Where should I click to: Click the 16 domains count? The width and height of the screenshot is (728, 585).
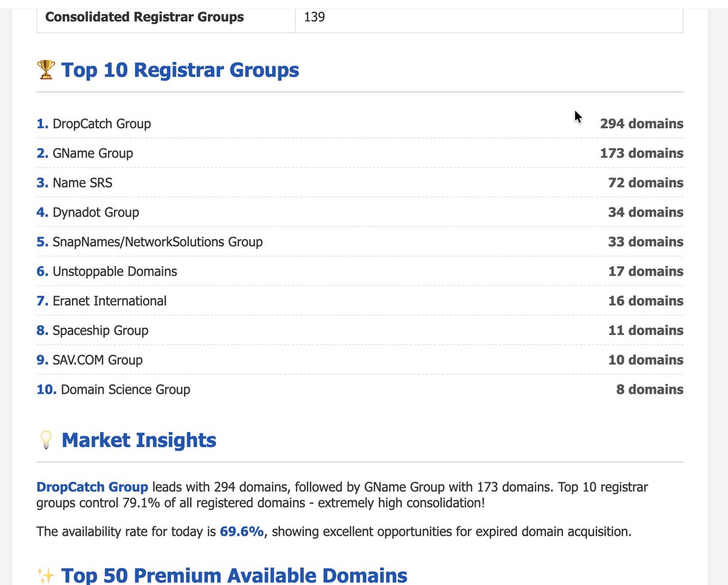pos(645,301)
